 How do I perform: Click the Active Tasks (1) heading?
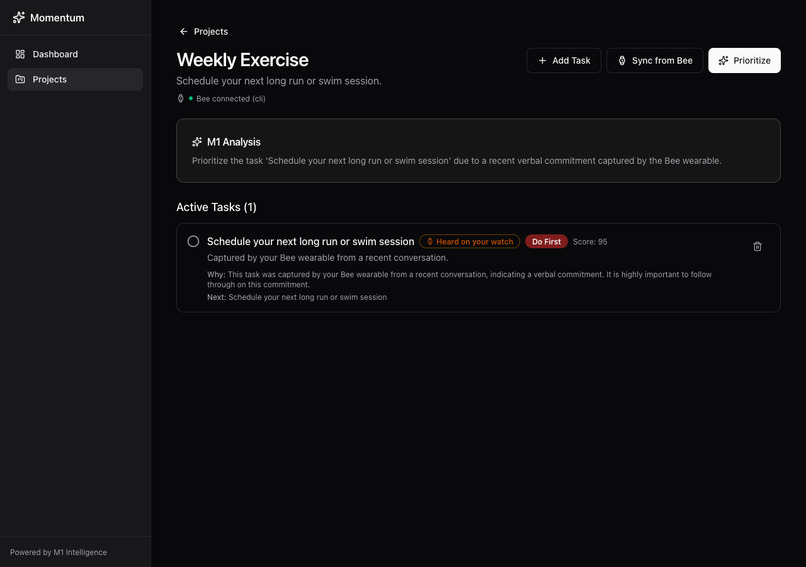point(216,207)
